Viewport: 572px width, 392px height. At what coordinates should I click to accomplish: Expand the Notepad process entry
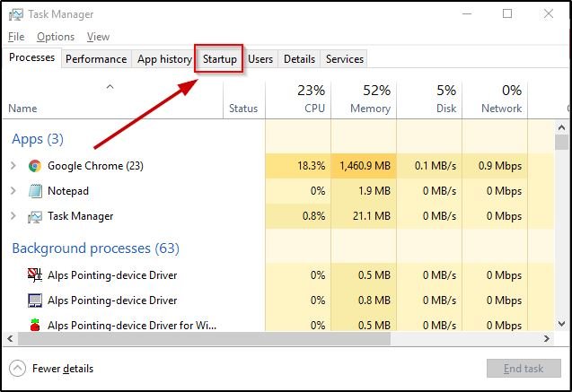pyautogui.click(x=13, y=191)
